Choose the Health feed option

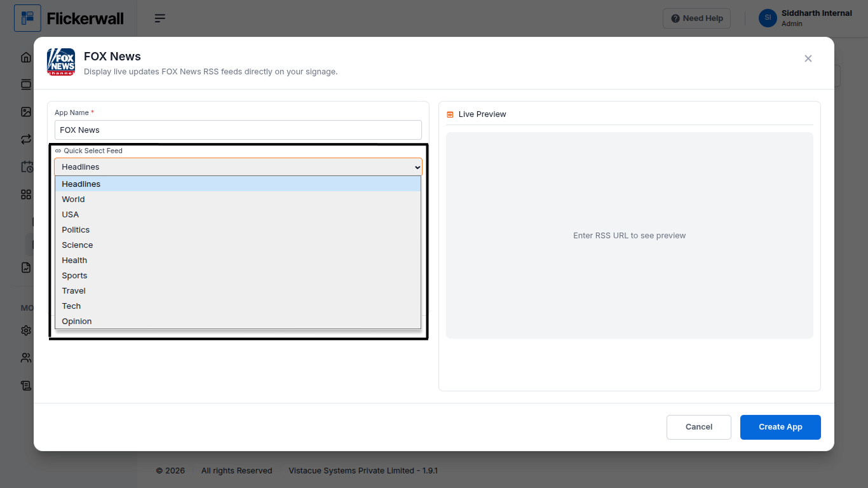click(238, 260)
